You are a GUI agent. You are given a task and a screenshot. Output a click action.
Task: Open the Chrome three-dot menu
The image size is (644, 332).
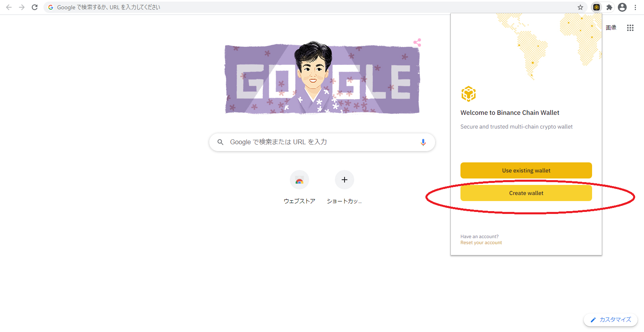(635, 7)
